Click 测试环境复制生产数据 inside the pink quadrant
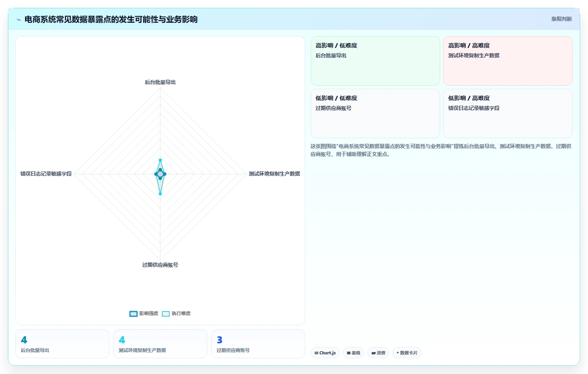Viewport: 588px width, 374px height. [x=474, y=55]
